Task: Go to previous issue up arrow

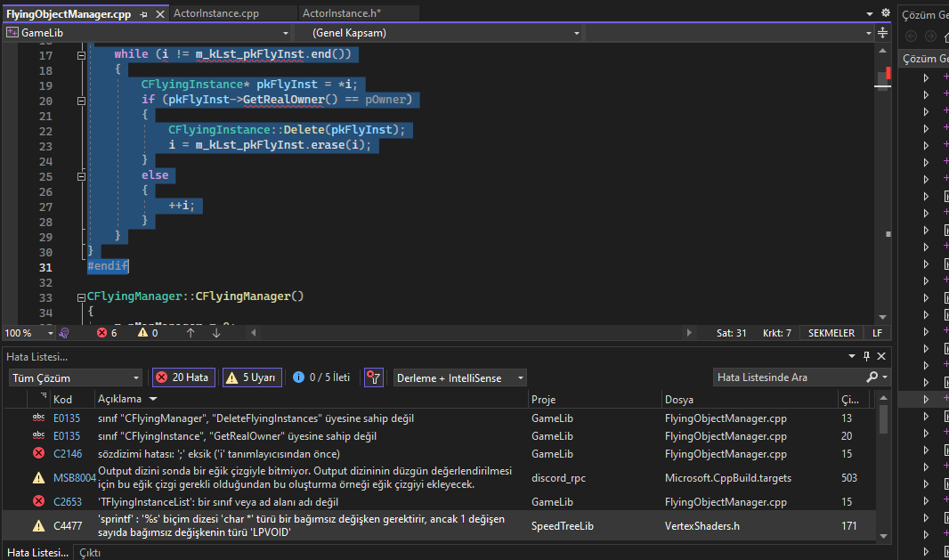Action: [x=191, y=333]
